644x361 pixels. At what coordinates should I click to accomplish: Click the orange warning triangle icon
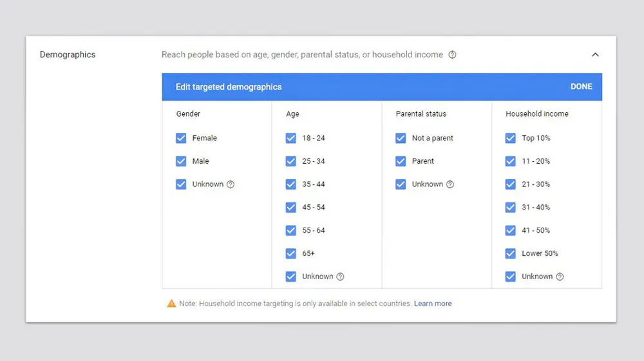point(171,304)
